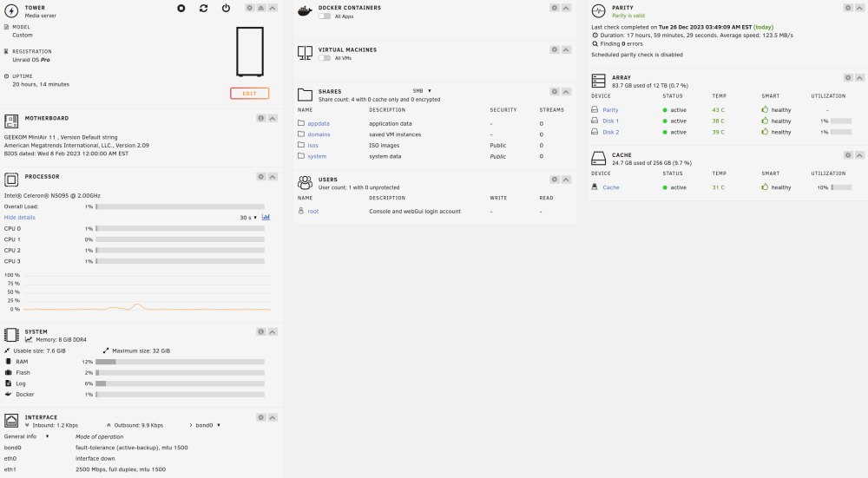Open the system share link
Image resolution: width=868 pixels, height=478 pixels.
317,156
